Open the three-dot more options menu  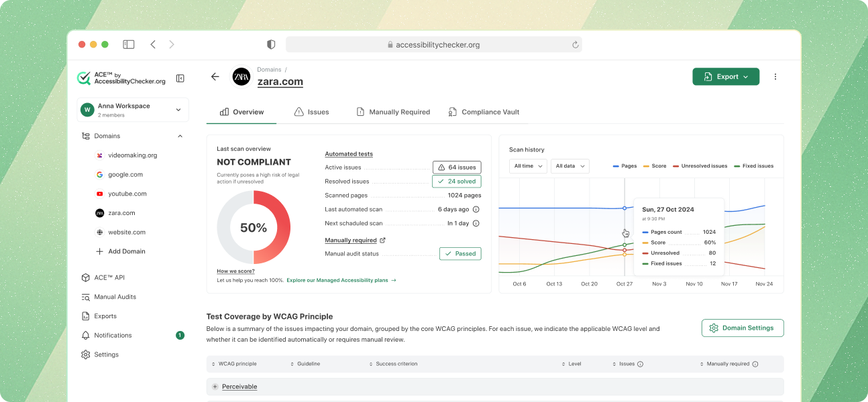775,76
